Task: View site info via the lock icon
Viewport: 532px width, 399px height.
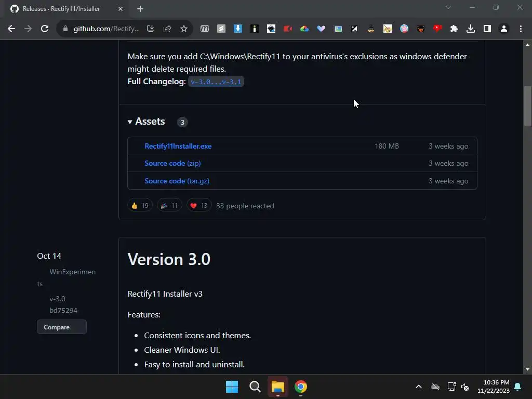Action: [x=65, y=29]
